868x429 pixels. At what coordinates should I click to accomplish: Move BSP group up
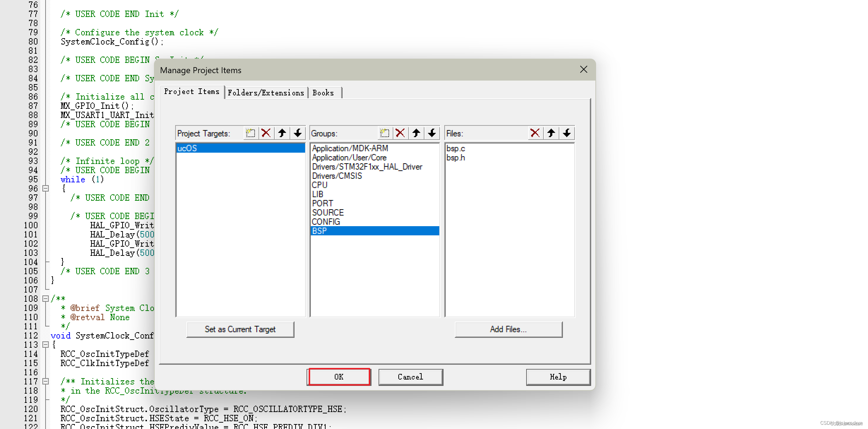[416, 133]
